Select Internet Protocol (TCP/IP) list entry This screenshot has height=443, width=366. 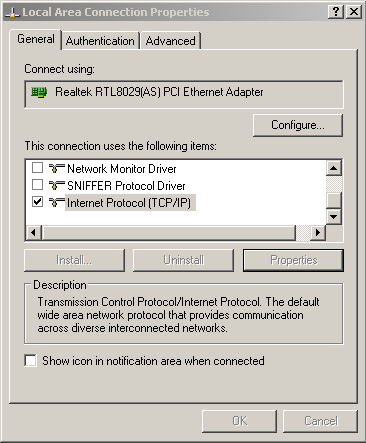pos(130,203)
